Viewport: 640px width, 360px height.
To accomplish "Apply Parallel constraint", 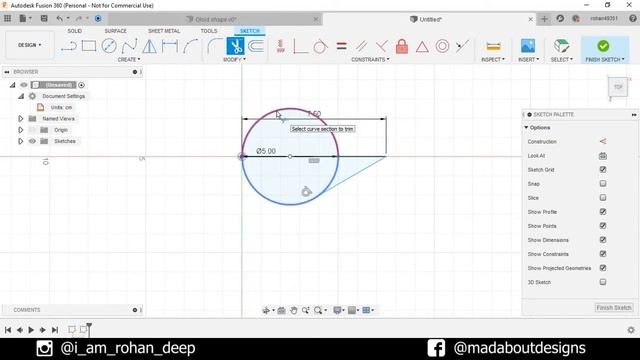I will click(x=361, y=46).
